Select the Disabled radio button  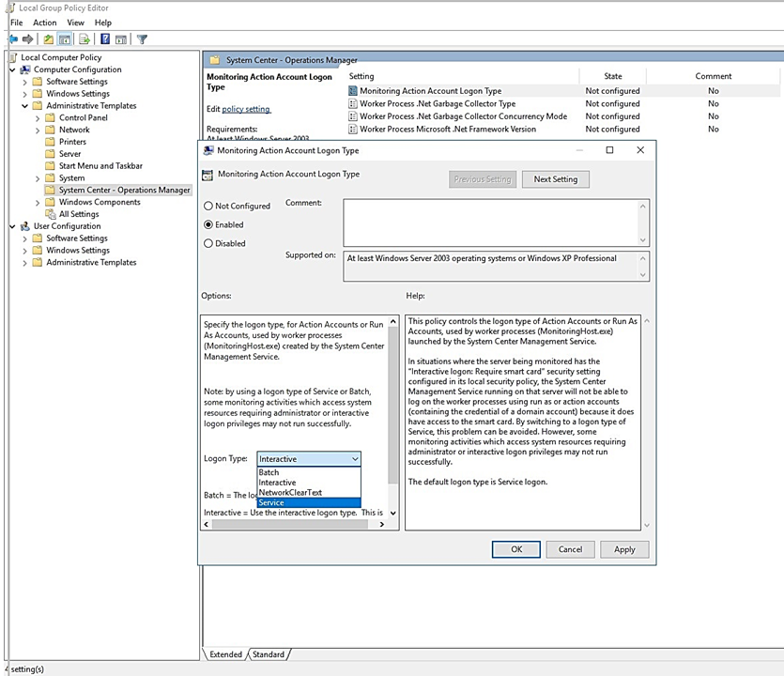tap(208, 243)
